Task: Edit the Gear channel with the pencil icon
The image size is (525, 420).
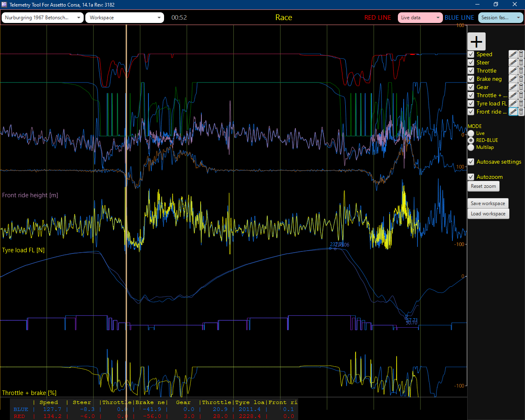Action: (x=513, y=87)
